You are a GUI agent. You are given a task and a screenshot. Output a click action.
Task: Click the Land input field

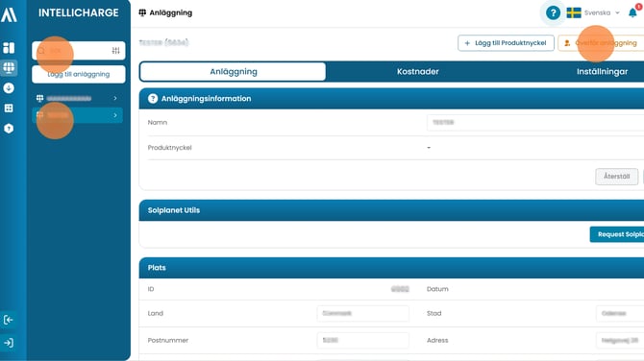point(362,313)
